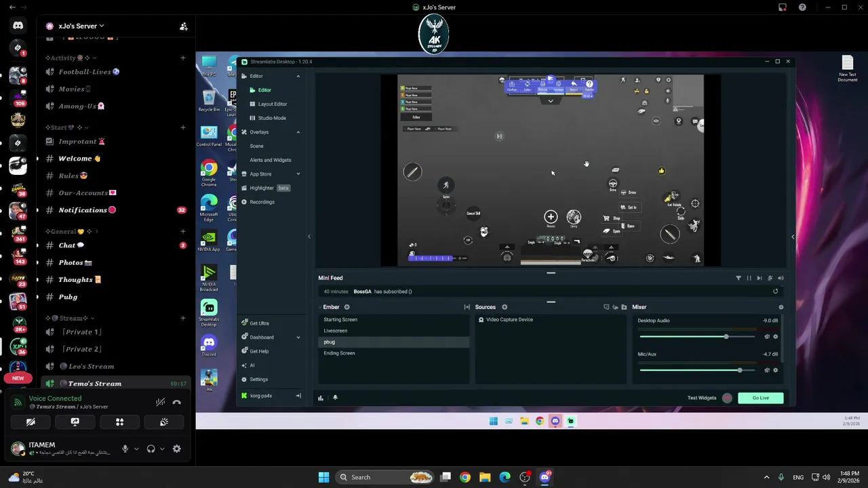Viewport: 868px width, 488px height.
Task: Collapse the Overlays section chevron
Action: click(298, 132)
